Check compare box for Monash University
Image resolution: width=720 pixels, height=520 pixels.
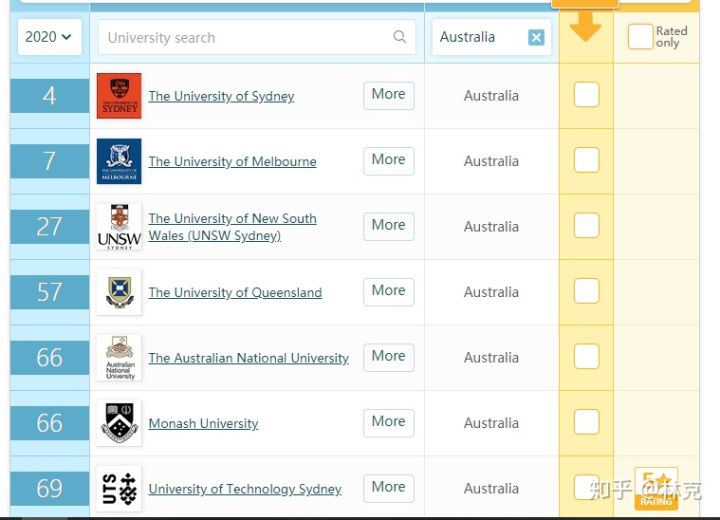pyautogui.click(x=586, y=422)
